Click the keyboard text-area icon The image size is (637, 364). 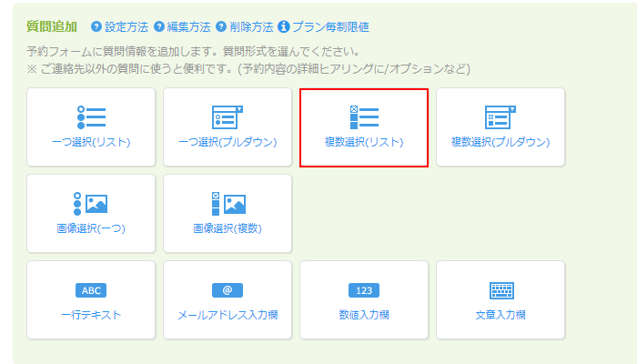pos(500,290)
